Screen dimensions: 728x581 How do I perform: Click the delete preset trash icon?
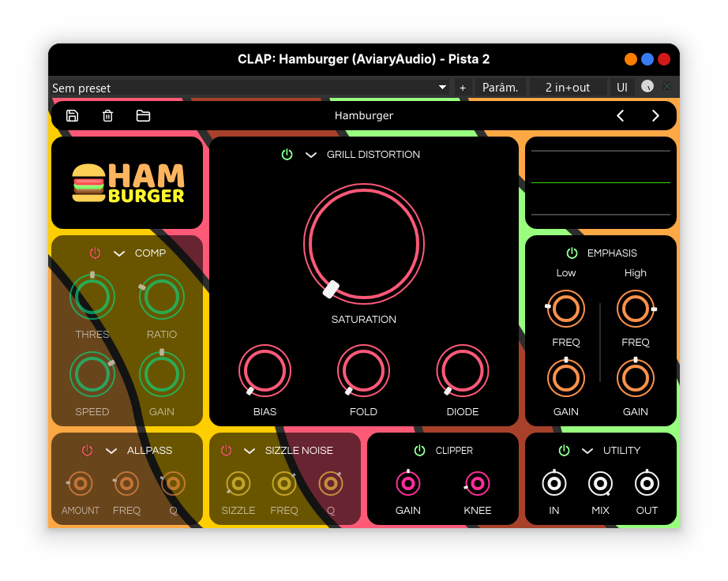coord(108,116)
